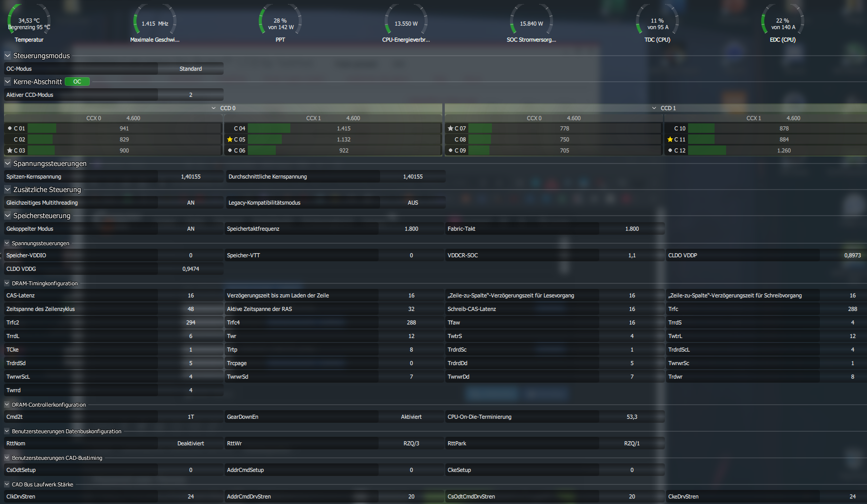
Task: Click the EDC (CPU) gauge
Action: pyautogui.click(x=783, y=23)
